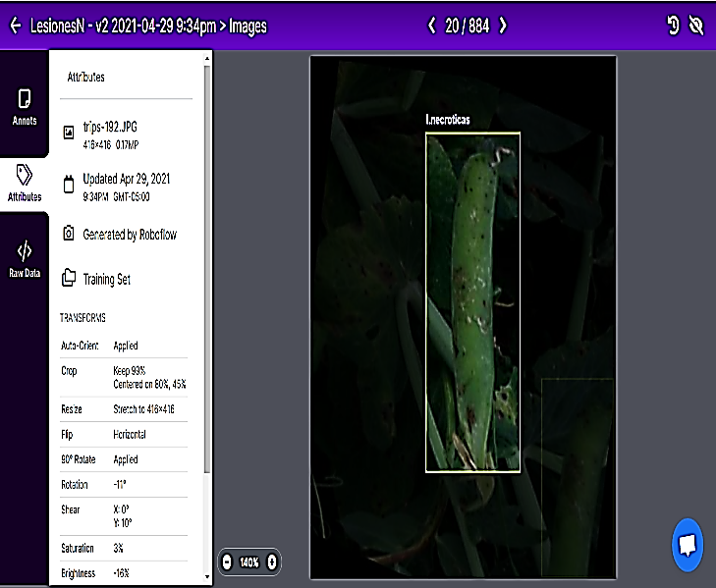Click the trips-192.JPG filename entry
This screenshot has width=716, height=588.
tap(109, 126)
